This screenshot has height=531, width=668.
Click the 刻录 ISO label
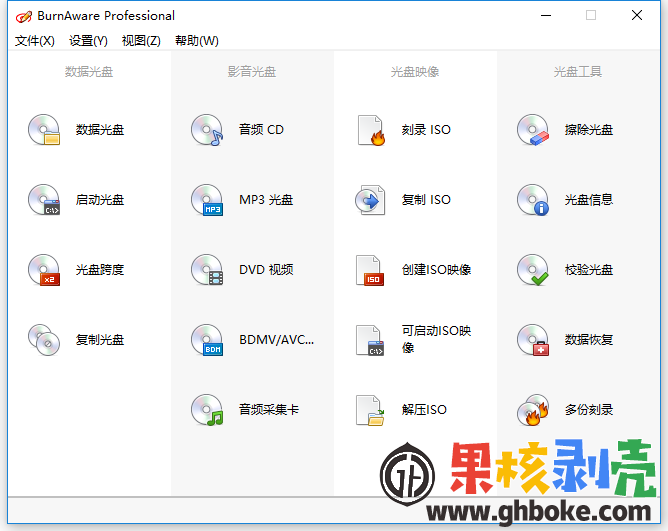[x=426, y=130]
